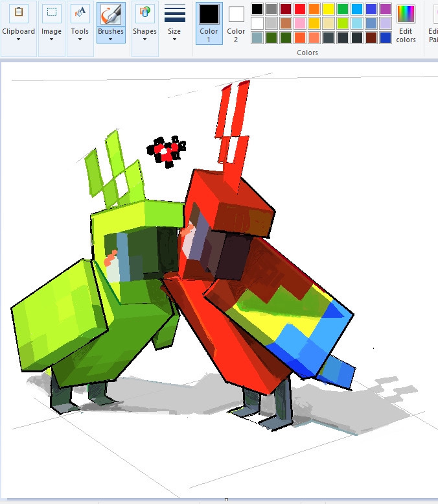Click the Edit colors label

[x=406, y=36]
